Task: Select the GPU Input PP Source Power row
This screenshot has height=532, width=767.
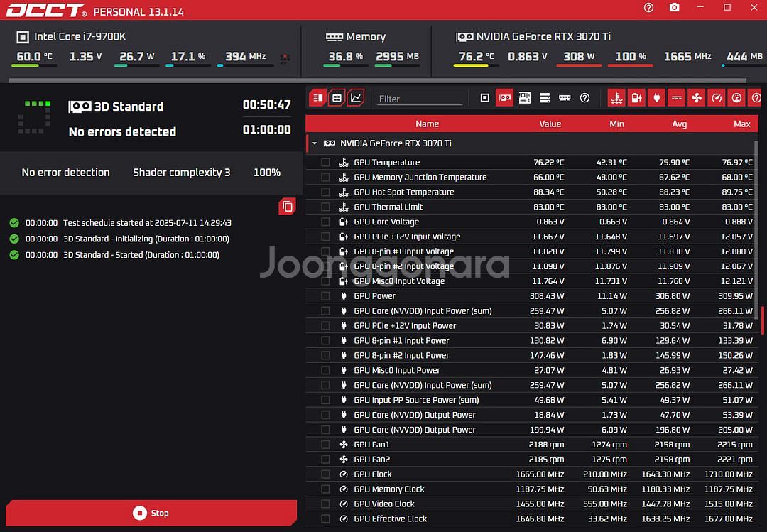Action: [532, 400]
